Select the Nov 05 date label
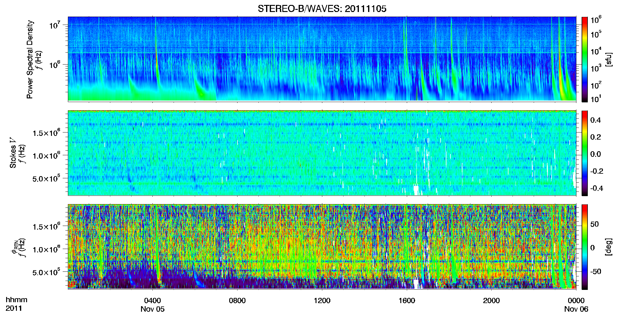The width and height of the screenshot is (644, 332). [152, 309]
